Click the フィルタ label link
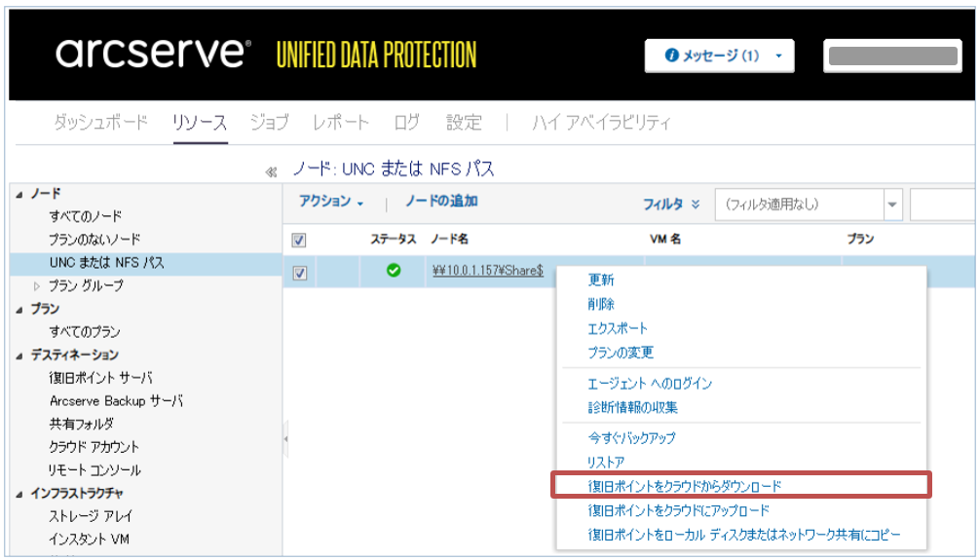 pos(662,205)
